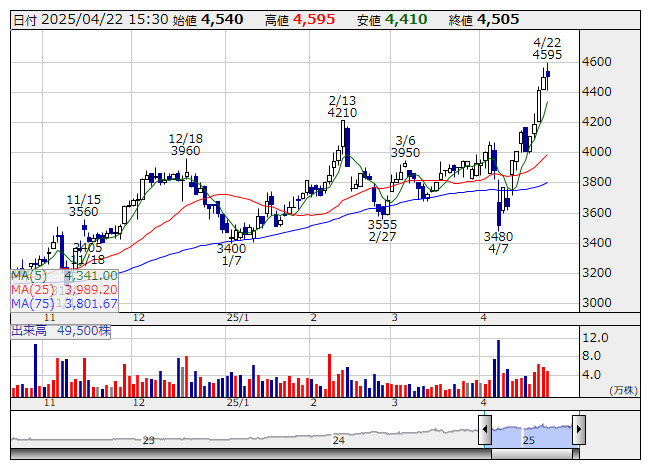
Task: Click the 終値 4,505 close price
Action: 484,20
